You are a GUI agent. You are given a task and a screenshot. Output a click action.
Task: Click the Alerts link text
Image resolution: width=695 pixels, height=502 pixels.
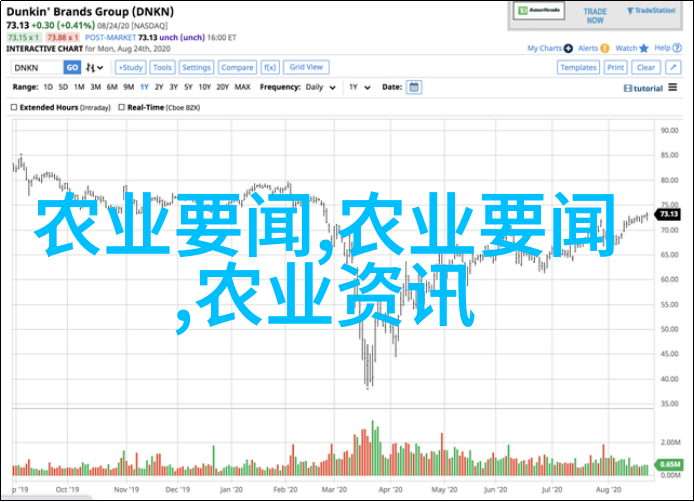point(588,48)
